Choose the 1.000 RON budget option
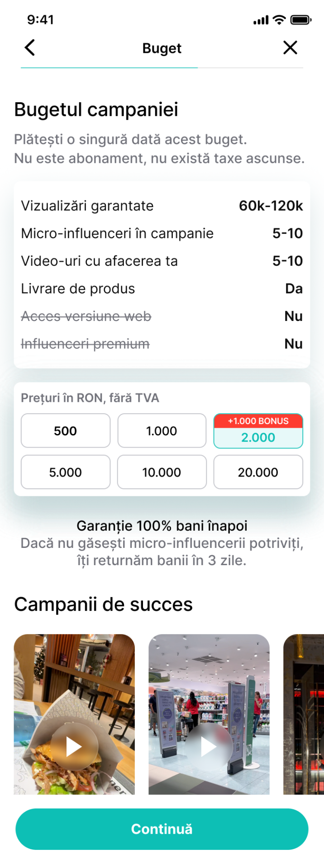The height and width of the screenshot is (868, 324). tap(162, 431)
